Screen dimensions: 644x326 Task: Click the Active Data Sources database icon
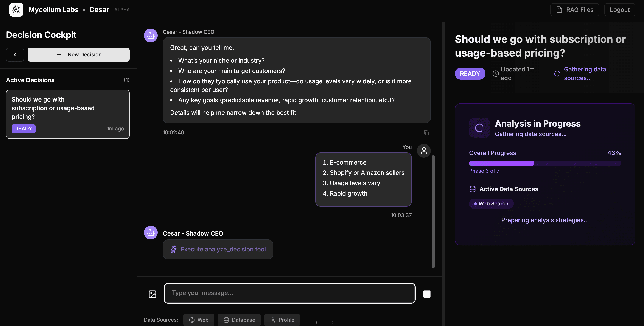point(472,189)
